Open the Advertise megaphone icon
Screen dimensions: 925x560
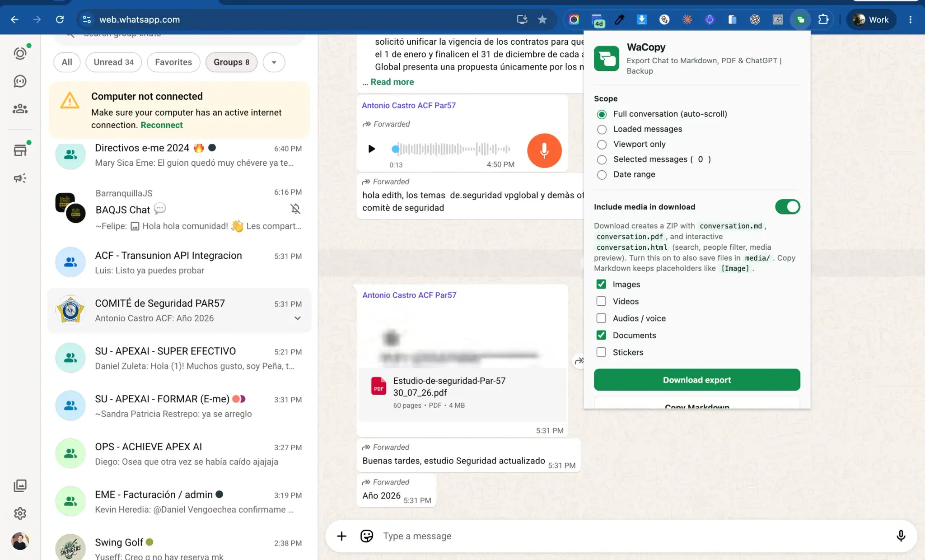coord(20,178)
